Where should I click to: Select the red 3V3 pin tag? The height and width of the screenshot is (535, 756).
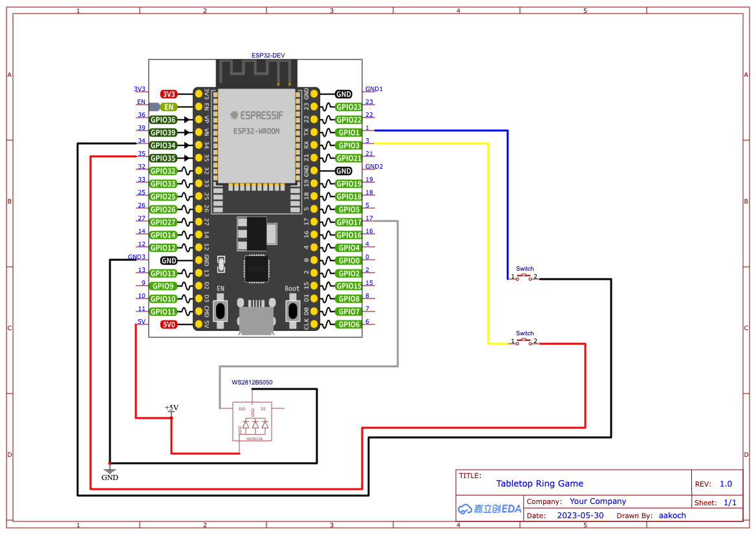tap(169, 94)
